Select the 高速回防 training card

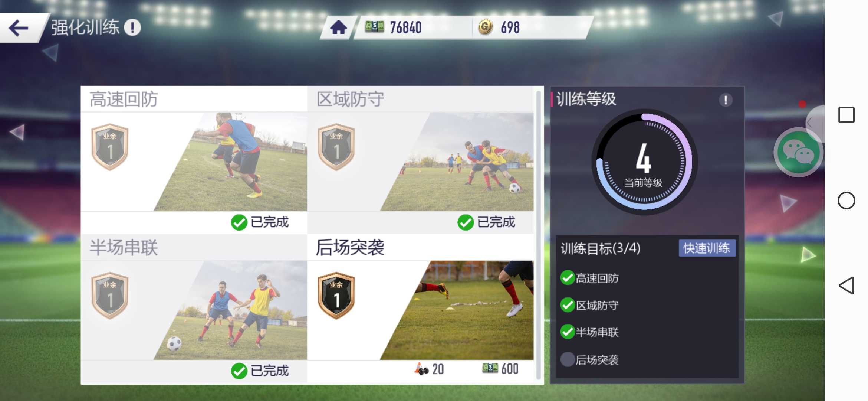tap(194, 160)
